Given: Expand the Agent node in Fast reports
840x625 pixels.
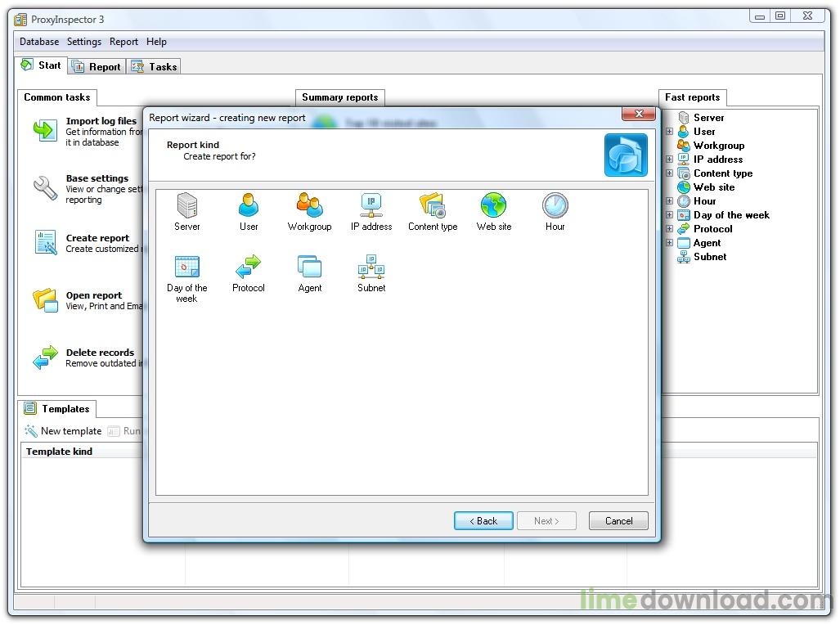Looking at the screenshot, I should point(669,243).
